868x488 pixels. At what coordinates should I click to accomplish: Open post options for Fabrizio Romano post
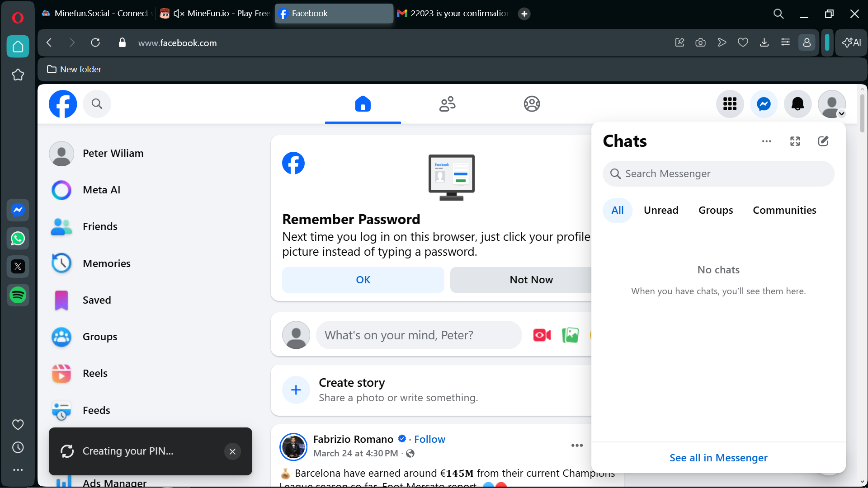point(577,446)
